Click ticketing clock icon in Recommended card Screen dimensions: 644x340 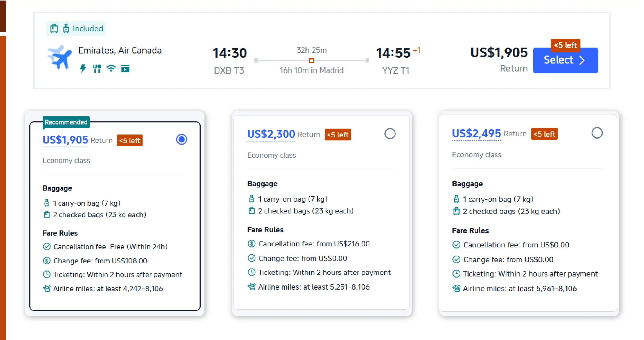point(46,274)
